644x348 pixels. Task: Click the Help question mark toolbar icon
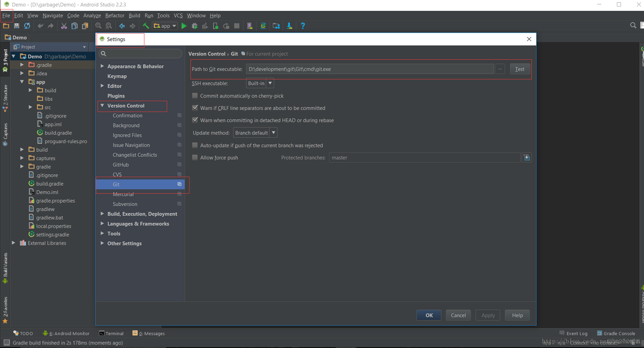302,26
